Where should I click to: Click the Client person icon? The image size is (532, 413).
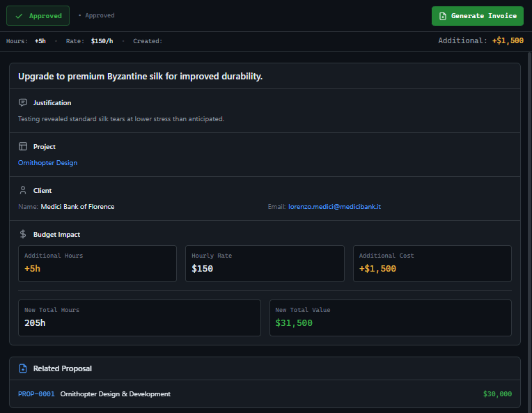click(23, 191)
